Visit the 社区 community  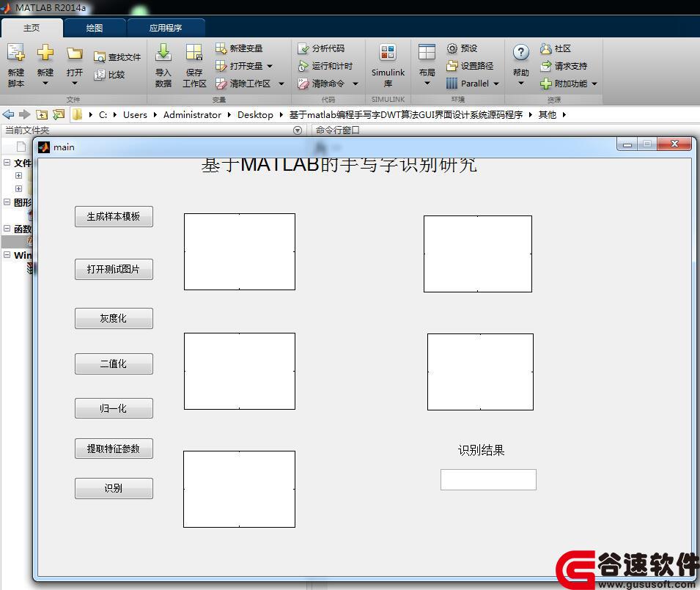(556, 48)
